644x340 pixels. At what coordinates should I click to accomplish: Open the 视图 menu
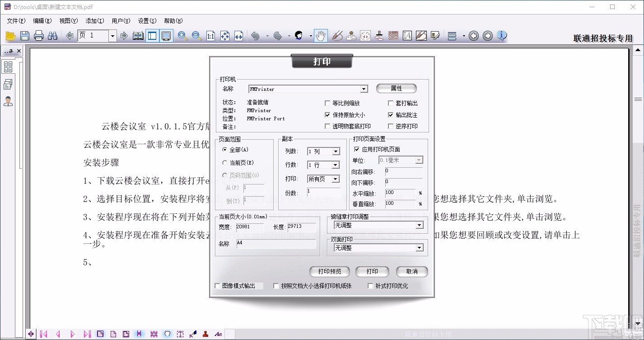point(69,21)
